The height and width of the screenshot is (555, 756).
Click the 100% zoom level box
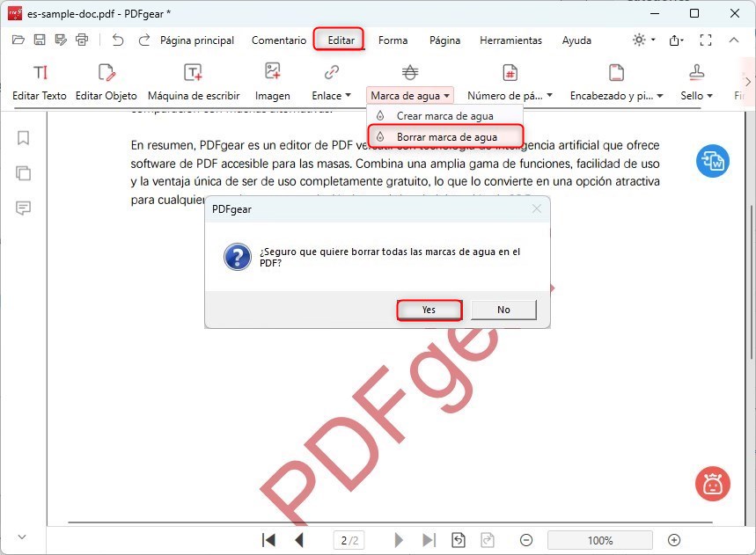(x=600, y=541)
